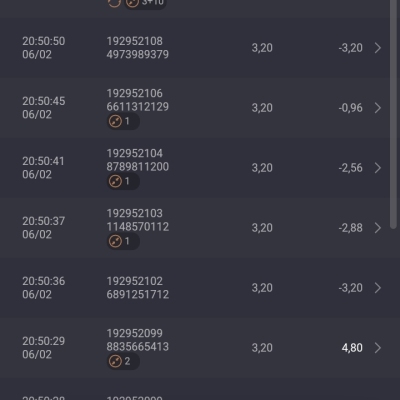The image size is (400, 400).
Task: Expand the 20:50:45 bet row chevron
Action: tap(378, 108)
